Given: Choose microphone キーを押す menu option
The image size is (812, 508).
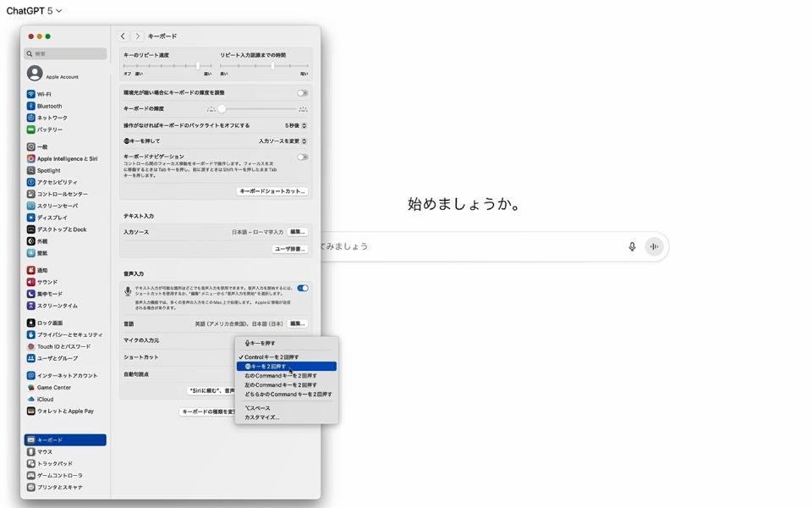Looking at the screenshot, I should [x=287, y=343].
